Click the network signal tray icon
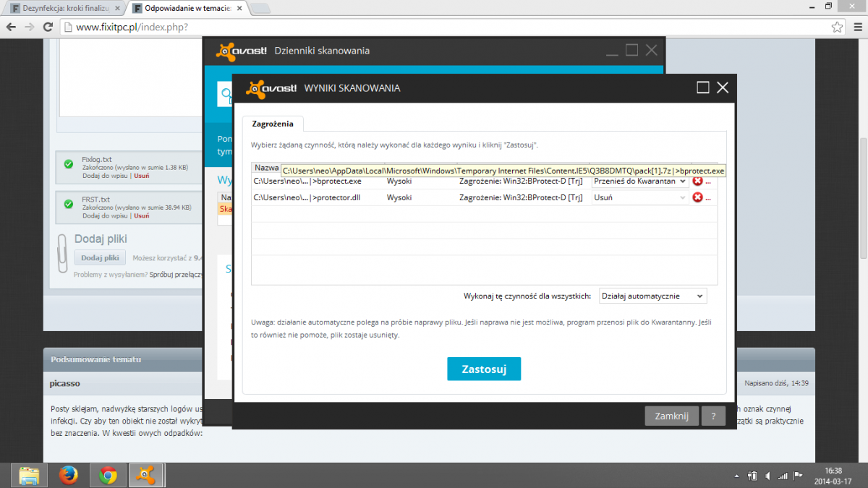The width and height of the screenshot is (868, 488). click(783, 476)
